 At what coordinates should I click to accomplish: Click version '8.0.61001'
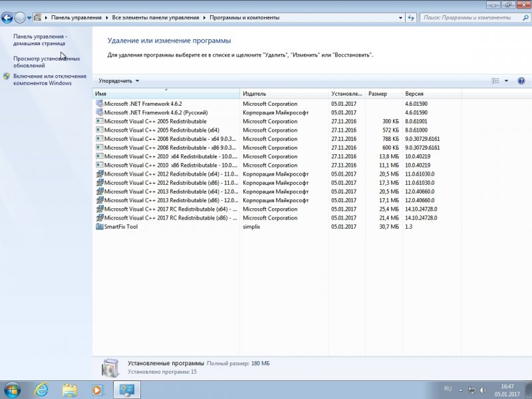point(416,122)
